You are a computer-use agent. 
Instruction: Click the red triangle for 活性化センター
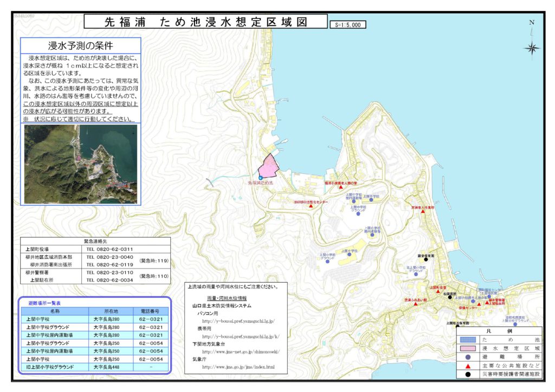pyautogui.click(x=311, y=206)
